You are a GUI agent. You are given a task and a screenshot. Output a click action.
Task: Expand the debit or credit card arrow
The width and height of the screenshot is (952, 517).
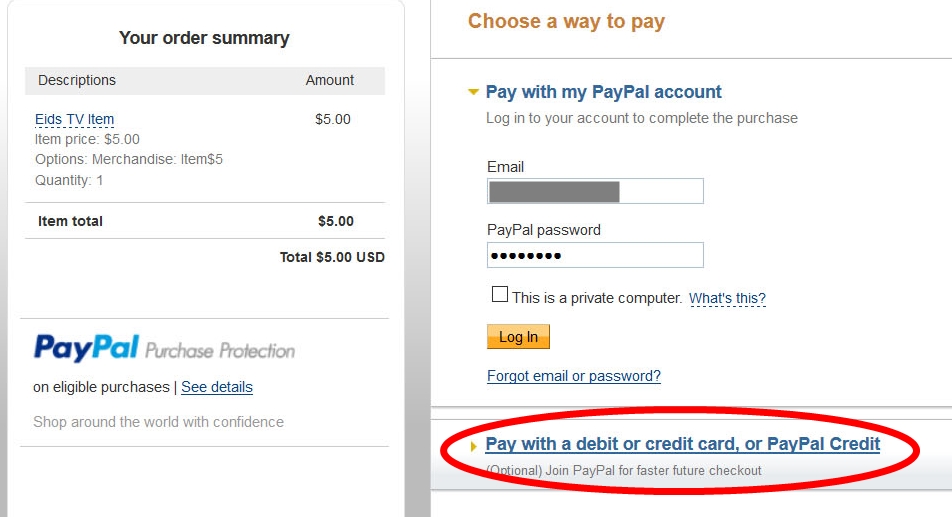click(x=474, y=446)
